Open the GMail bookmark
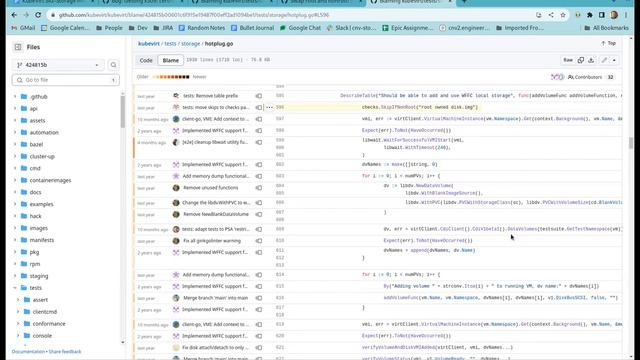The height and width of the screenshot is (360, 640). coord(23,28)
